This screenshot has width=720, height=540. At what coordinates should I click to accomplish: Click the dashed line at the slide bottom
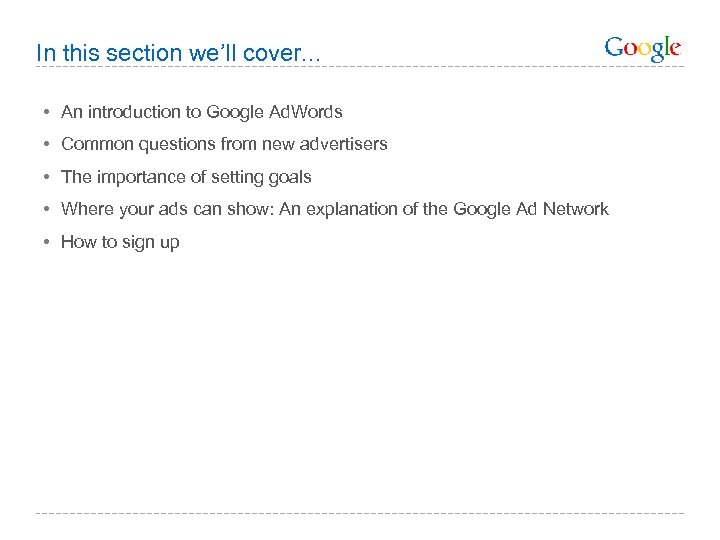click(x=360, y=514)
